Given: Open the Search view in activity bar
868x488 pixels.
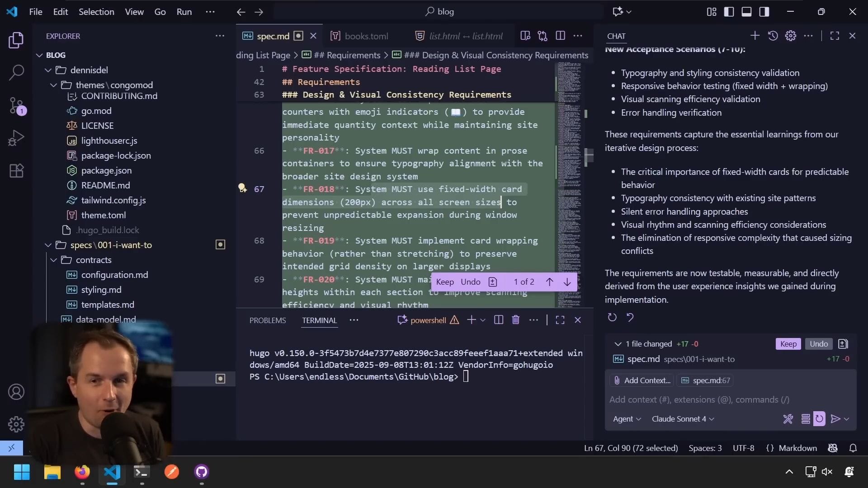Looking at the screenshot, I should point(16,72).
